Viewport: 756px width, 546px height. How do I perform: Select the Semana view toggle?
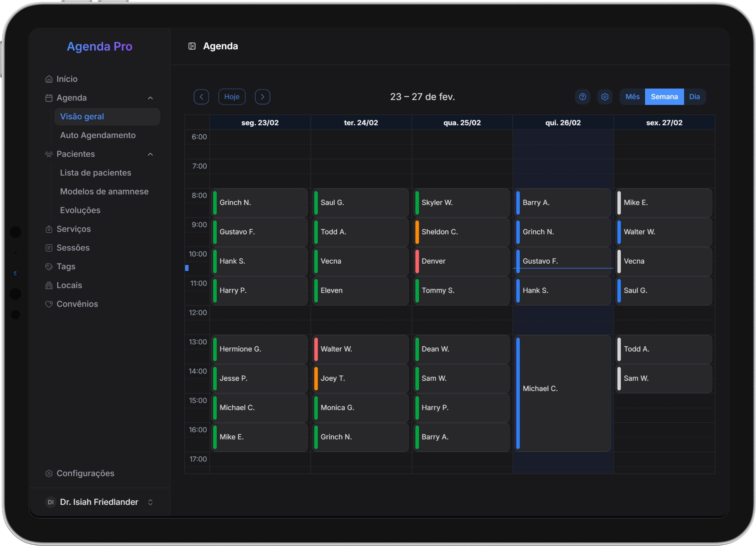click(664, 97)
